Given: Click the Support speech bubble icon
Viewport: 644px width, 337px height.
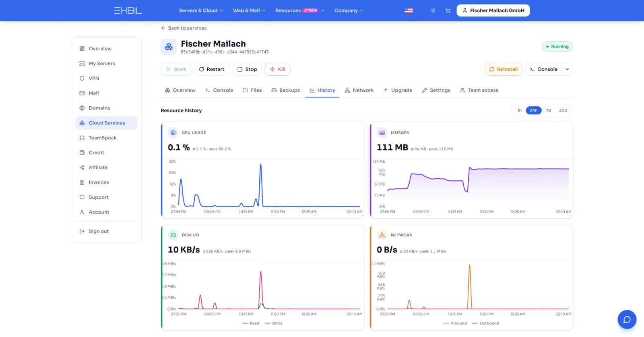Looking at the screenshot, I should coord(82,197).
